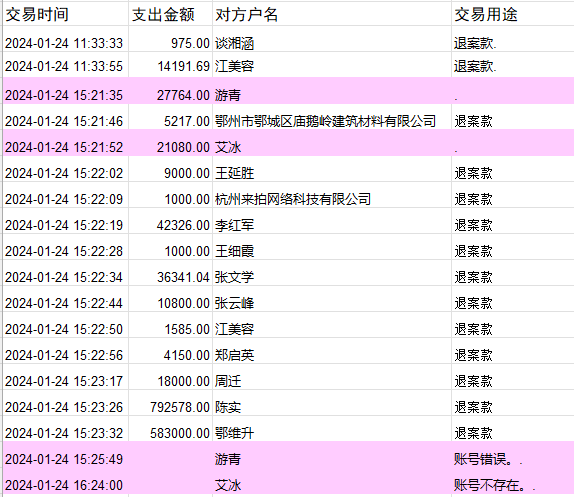Select the 支出金额 header cell

(x=171, y=14)
